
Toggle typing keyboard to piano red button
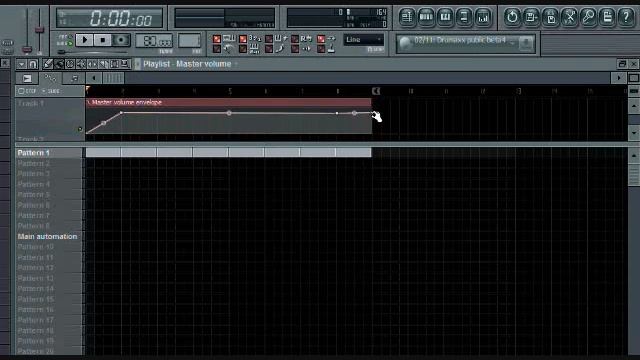(217, 39)
